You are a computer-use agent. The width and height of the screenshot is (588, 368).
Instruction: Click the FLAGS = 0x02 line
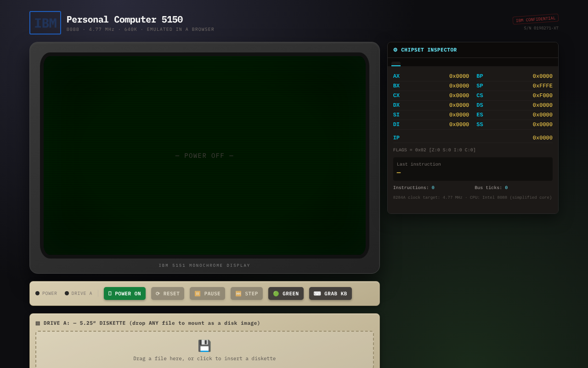click(435, 150)
